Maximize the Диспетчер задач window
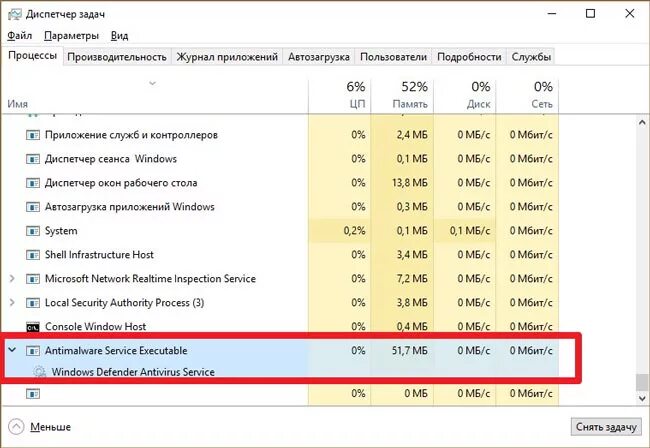The height and width of the screenshot is (448, 650). (x=590, y=14)
